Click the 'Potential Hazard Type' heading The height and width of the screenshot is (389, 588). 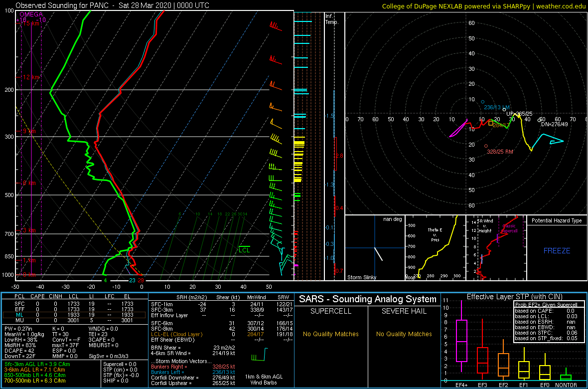(557, 220)
